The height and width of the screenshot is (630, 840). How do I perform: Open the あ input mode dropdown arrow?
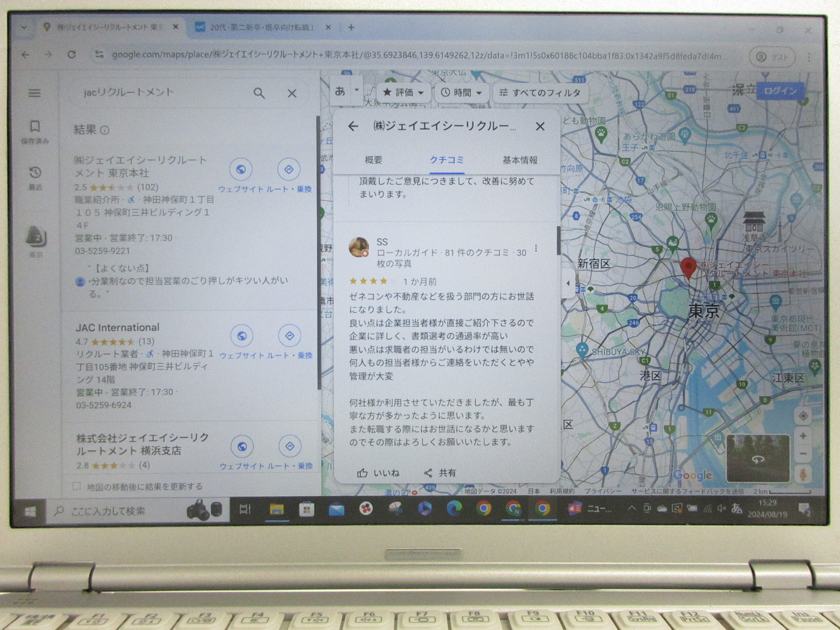click(x=356, y=90)
